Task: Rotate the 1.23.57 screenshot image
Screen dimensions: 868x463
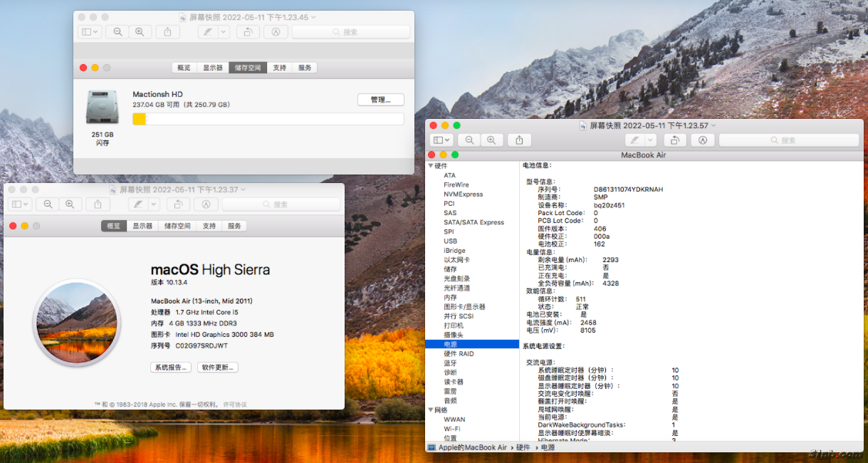Action: coord(674,140)
